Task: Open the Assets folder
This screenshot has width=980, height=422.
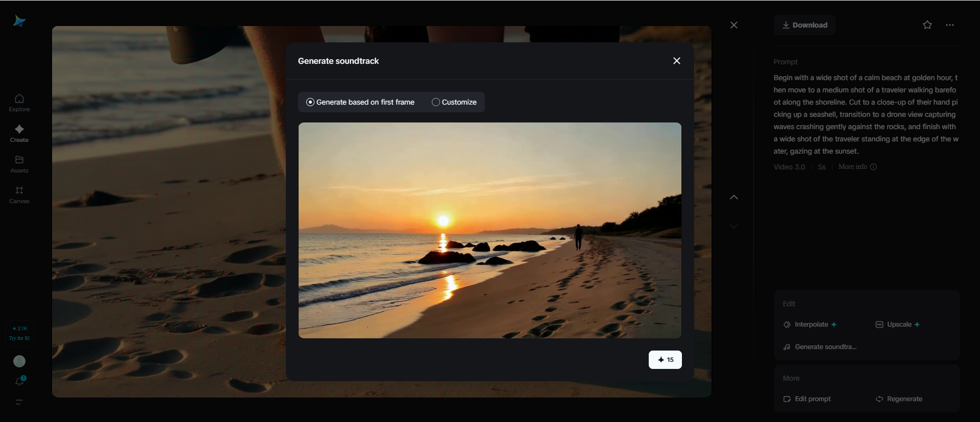Action: tap(19, 164)
